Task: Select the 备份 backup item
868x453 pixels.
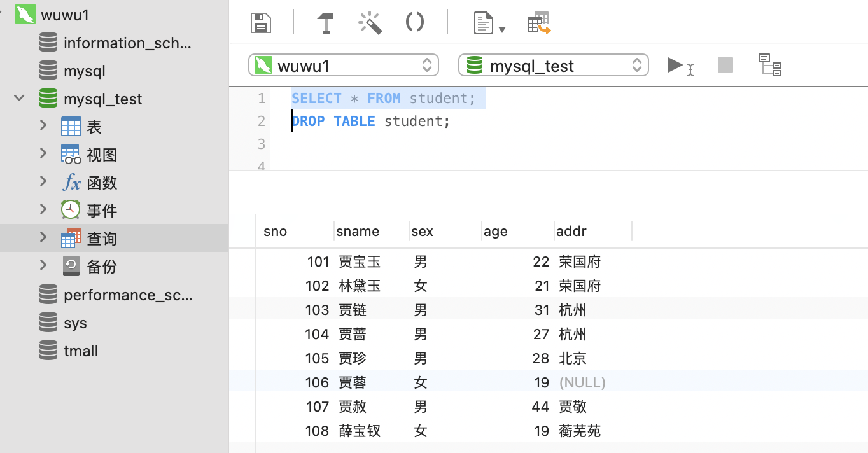Action: click(101, 267)
